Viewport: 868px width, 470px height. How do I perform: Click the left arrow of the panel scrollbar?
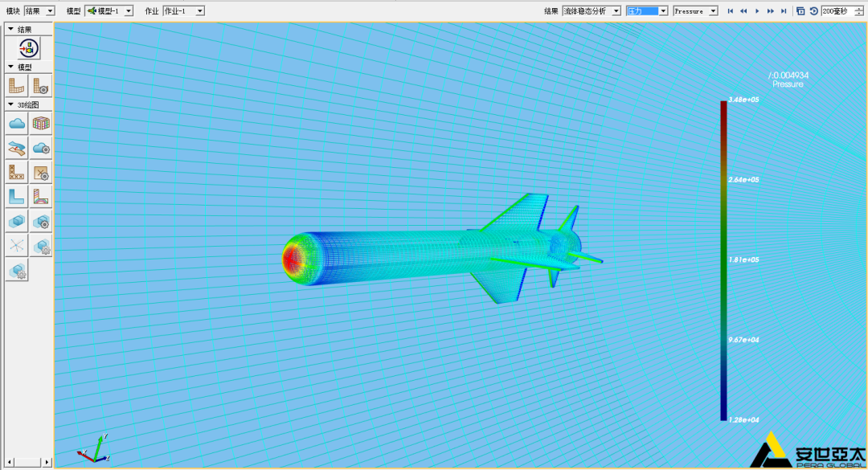[x=9, y=462]
